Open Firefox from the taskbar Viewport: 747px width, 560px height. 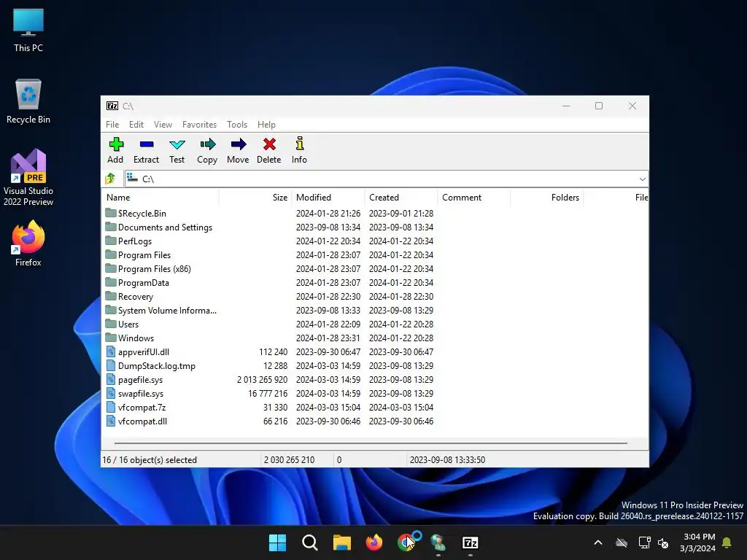pyautogui.click(x=374, y=542)
